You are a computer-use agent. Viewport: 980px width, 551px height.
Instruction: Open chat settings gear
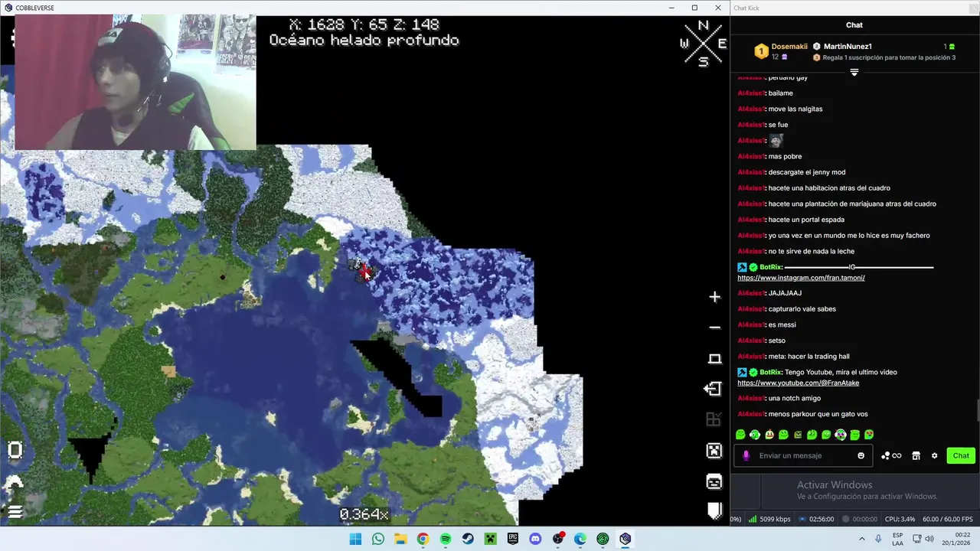tap(934, 455)
